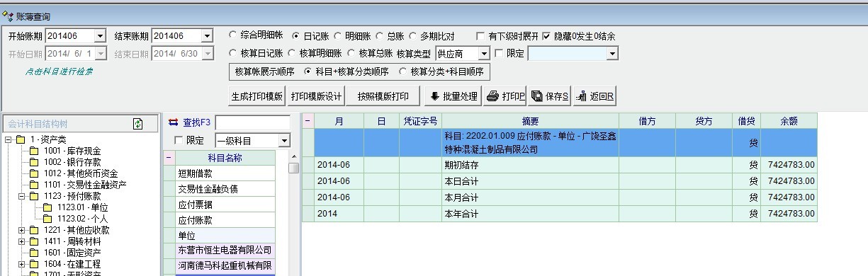This screenshot has height=276, width=868.
Task: Select 核算分类+科目顺序 radio option
Action: [x=404, y=71]
